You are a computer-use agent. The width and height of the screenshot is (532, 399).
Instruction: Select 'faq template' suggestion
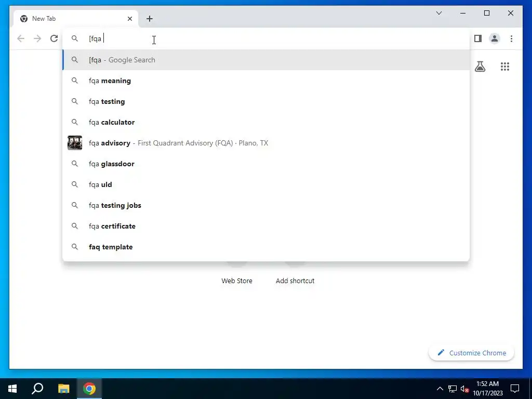(266, 247)
